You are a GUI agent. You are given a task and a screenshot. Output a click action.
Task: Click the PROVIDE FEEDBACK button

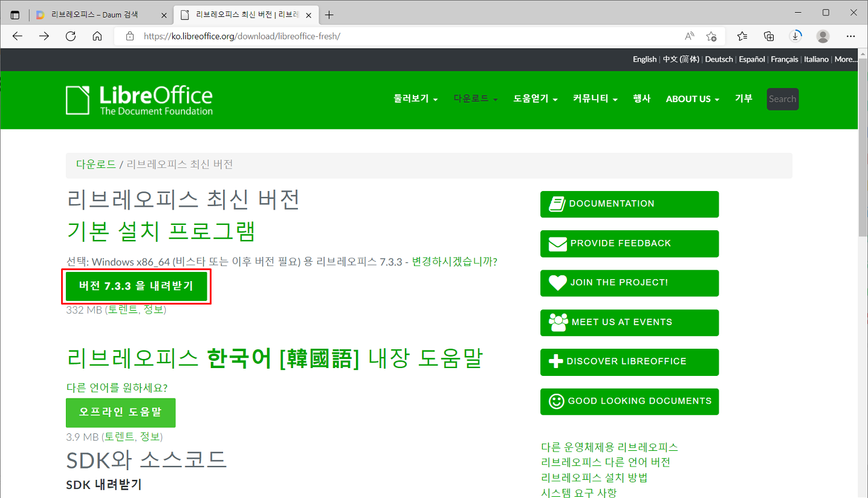click(x=629, y=244)
